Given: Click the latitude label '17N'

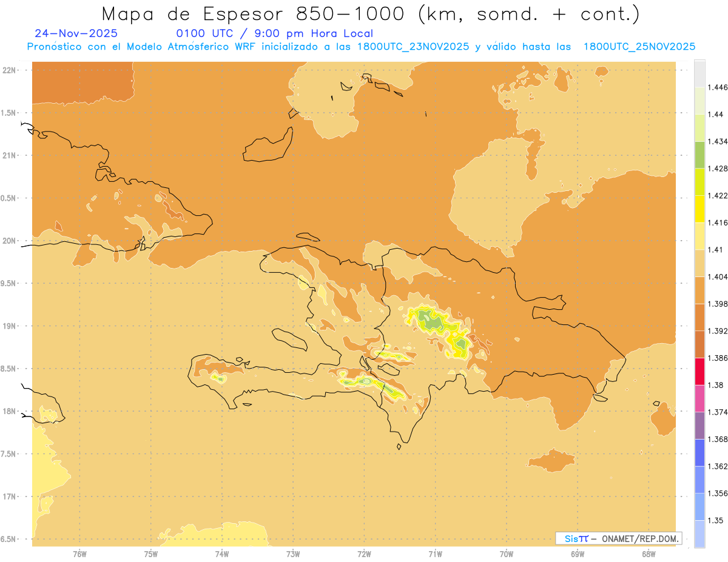Looking at the screenshot, I should click(10, 497).
